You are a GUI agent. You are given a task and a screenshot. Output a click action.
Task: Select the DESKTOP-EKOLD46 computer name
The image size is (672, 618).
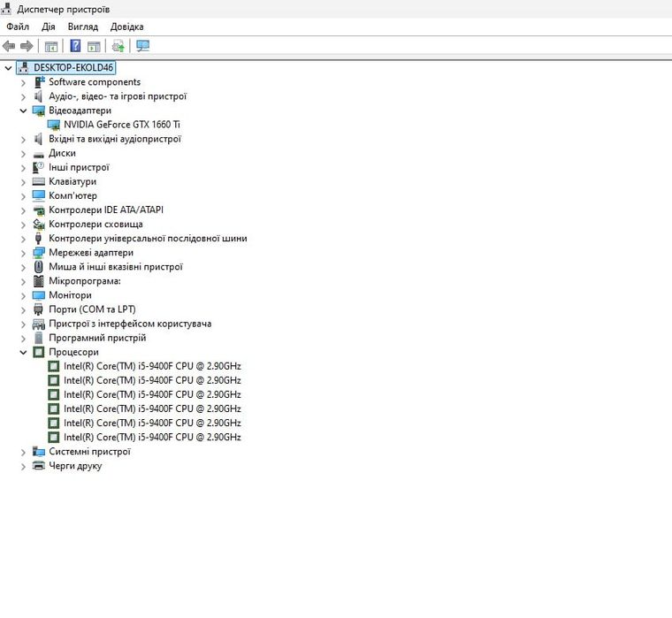coord(73,68)
